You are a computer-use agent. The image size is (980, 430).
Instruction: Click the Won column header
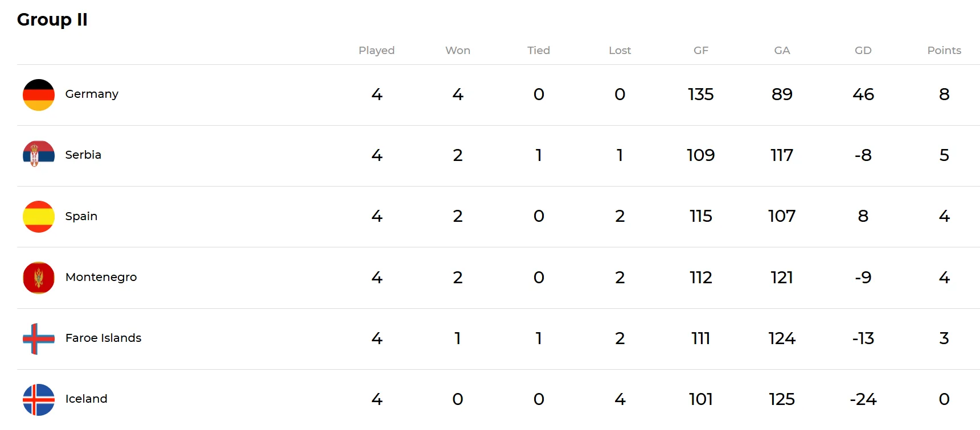tap(458, 51)
